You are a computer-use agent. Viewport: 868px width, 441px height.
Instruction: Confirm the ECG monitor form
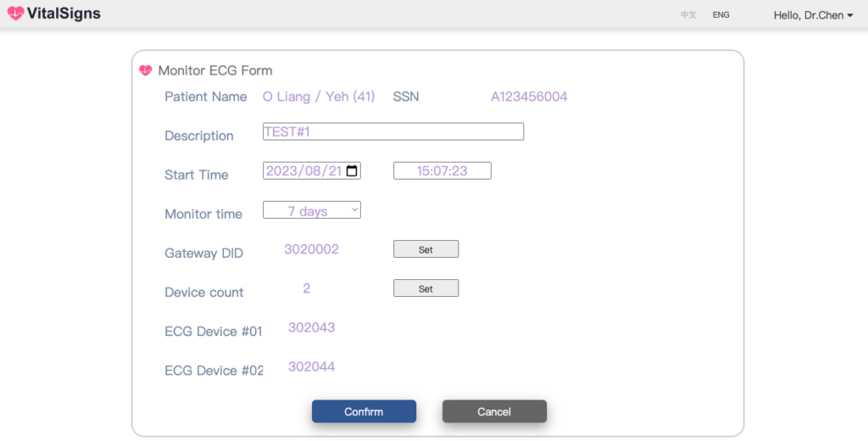(364, 411)
